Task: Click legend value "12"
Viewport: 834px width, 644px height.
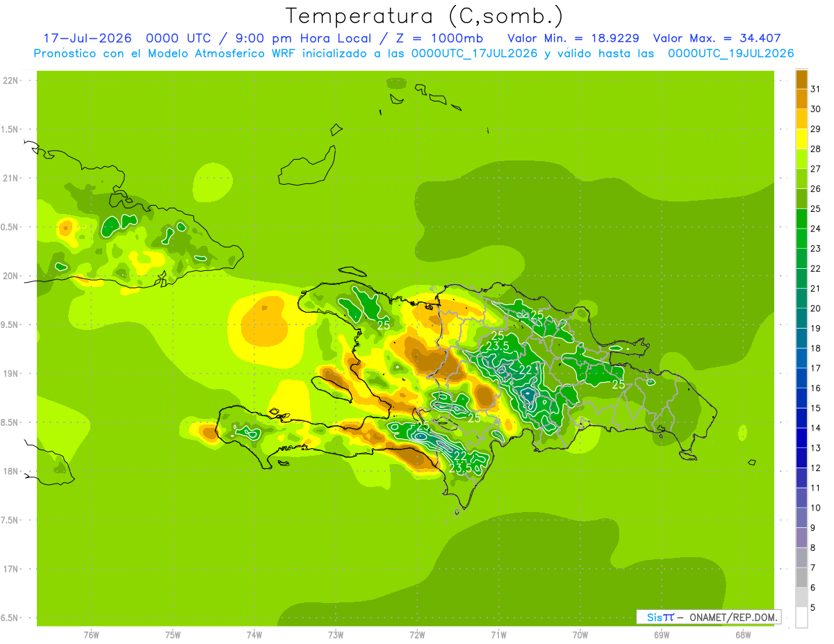Action: click(x=816, y=468)
